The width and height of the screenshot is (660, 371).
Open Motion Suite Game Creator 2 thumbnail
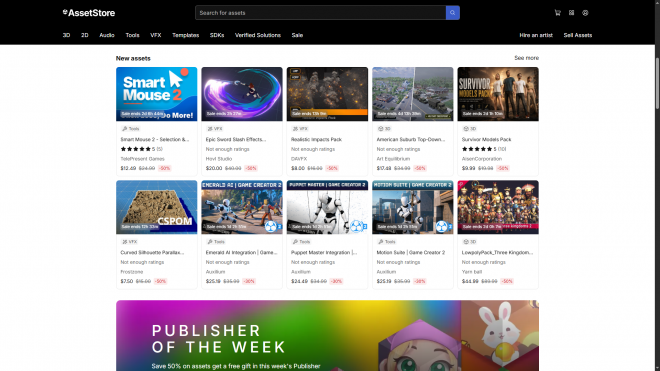(412, 207)
